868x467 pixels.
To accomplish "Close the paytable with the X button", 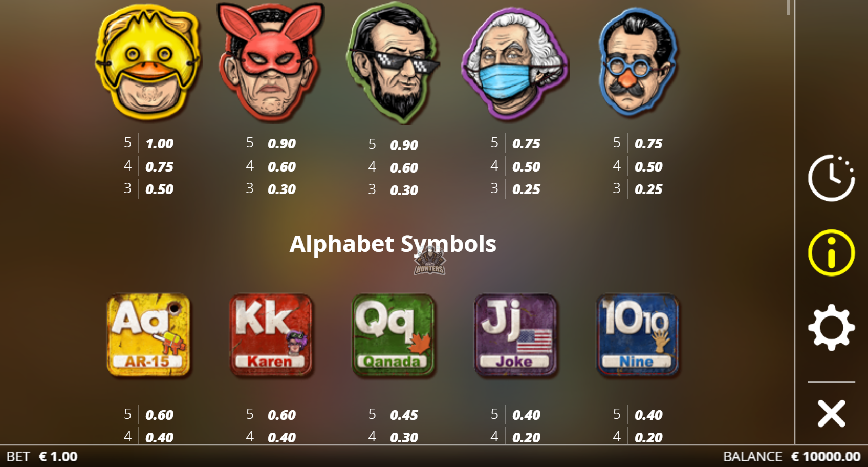I will tap(831, 414).
